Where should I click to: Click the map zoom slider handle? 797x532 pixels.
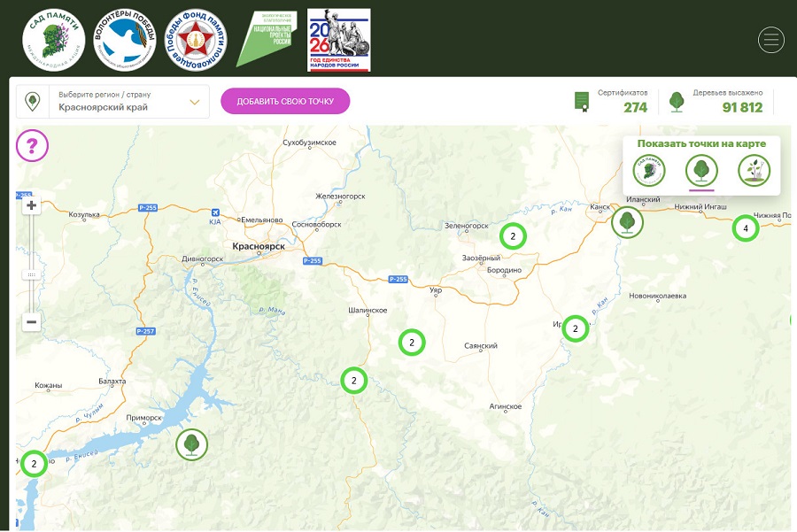(x=32, y=274)
